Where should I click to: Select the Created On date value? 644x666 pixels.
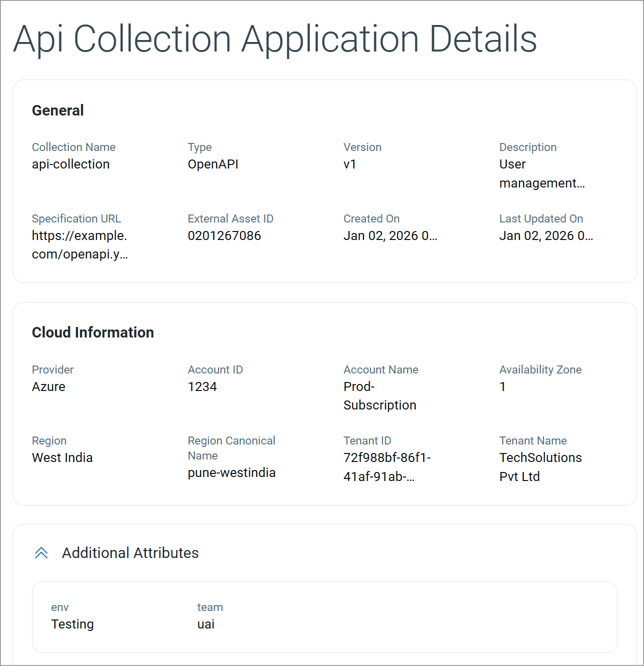[390, 235]
